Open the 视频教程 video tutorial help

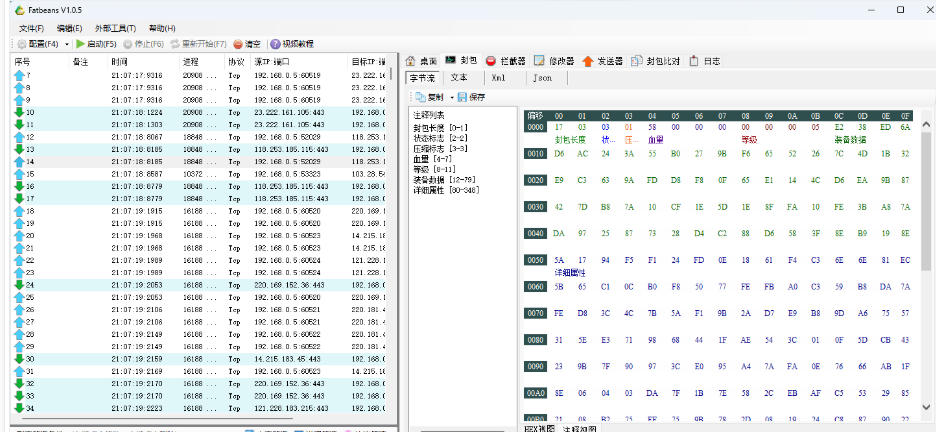[292, 44]
